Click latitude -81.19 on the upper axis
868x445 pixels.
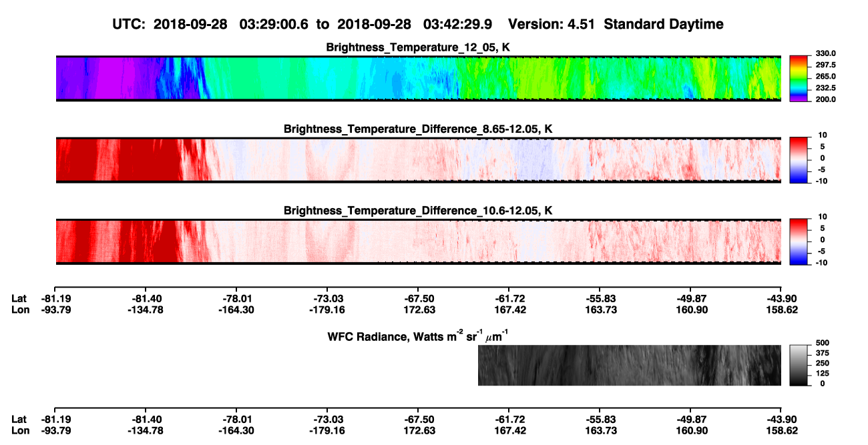[x=55, y=299]
